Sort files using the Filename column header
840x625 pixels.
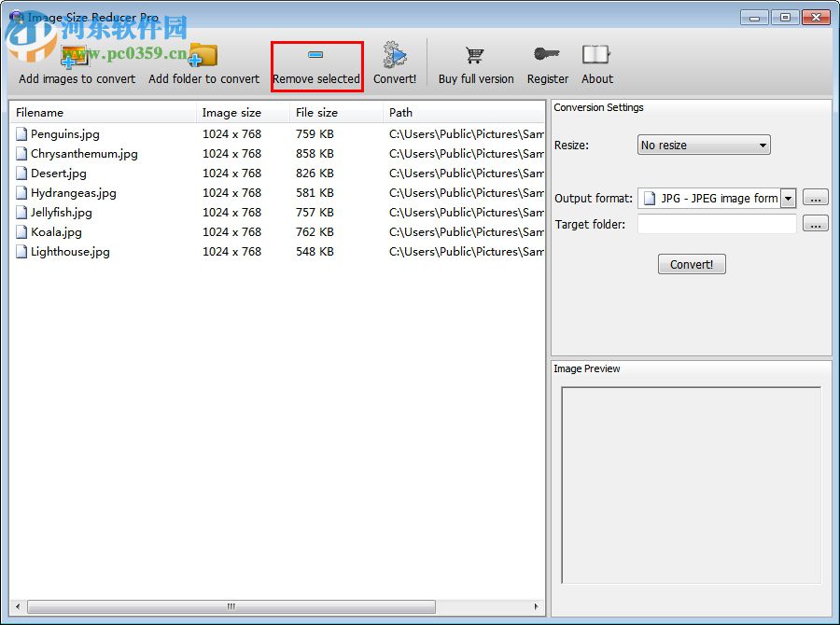point(42,112)
